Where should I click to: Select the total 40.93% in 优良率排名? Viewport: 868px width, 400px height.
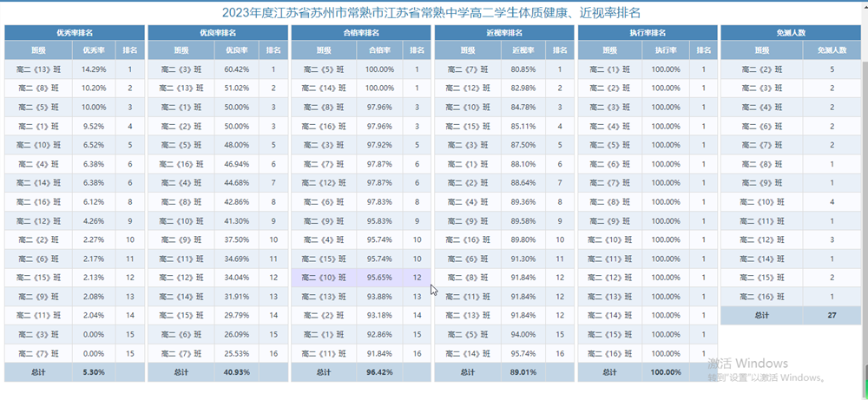(x=236, y=372)
